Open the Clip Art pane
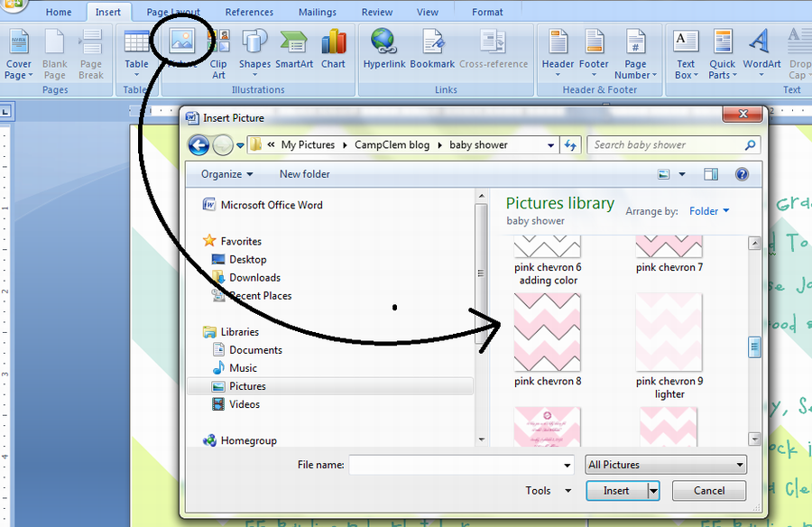The image size is (812, 527). 218,54
